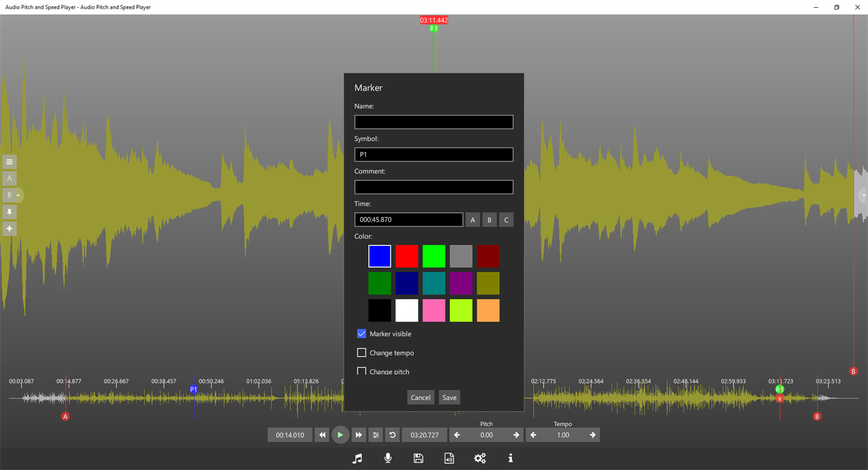Image resolution: width=868 pixels, height=470 pixels.
Task: Open the info icon in bottom toolbar
Action: 511,459
